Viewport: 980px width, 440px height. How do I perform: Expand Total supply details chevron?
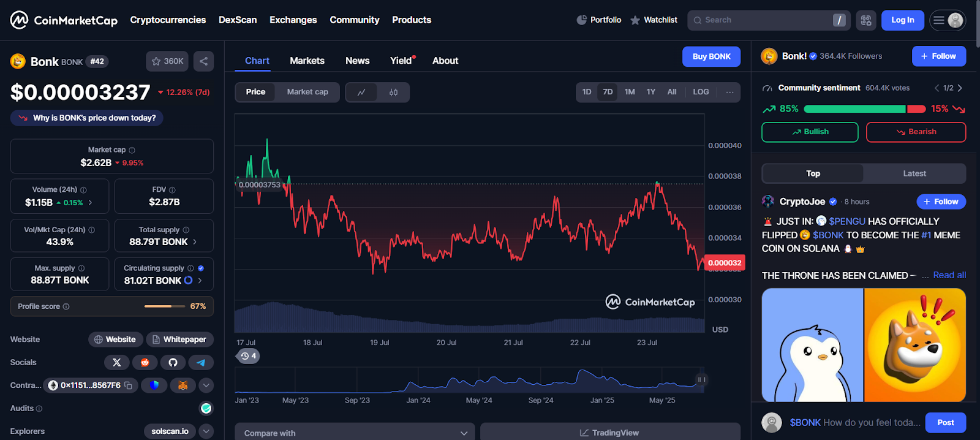click(x=195, y=242)
